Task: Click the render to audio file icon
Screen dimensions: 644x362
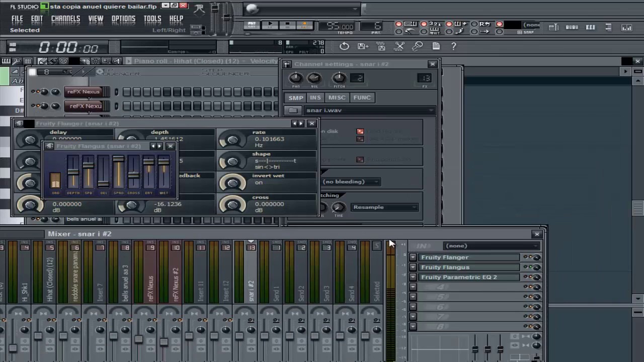Action: click(381, 46)
